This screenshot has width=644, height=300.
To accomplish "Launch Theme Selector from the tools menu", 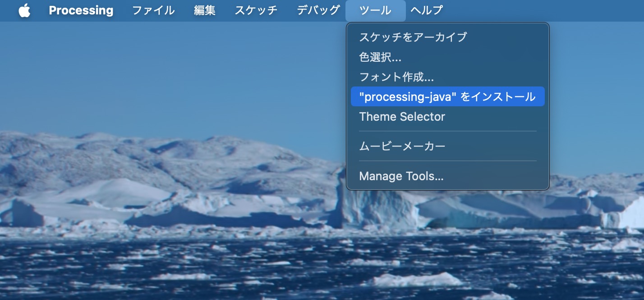I will pyautogui.click(x=402, y=117).
